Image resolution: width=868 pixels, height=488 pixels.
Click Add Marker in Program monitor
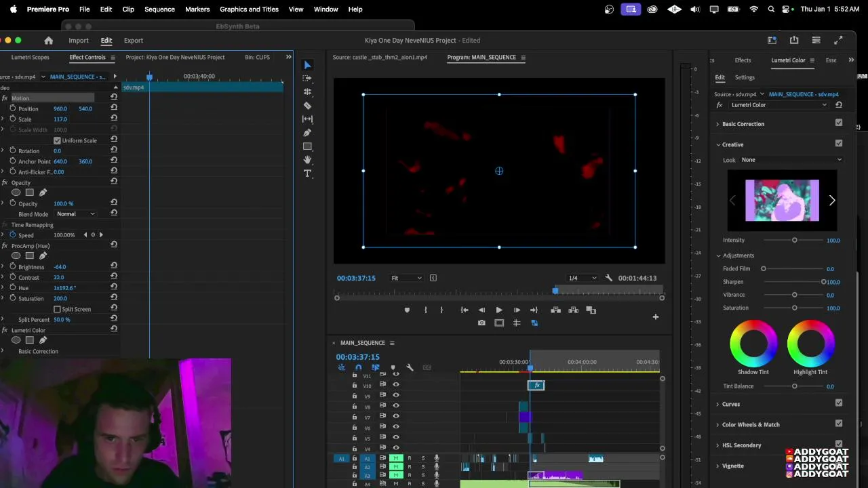tap(407, 310)
